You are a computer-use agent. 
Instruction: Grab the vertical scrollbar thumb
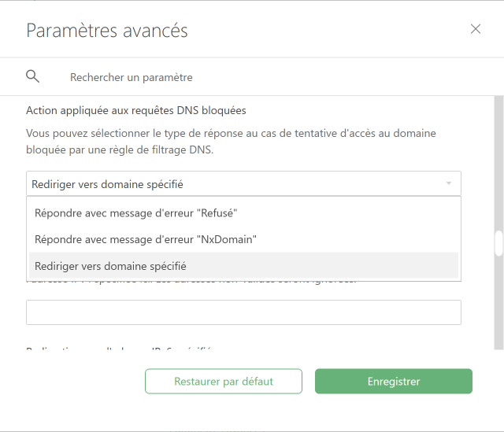coord(498,243)
